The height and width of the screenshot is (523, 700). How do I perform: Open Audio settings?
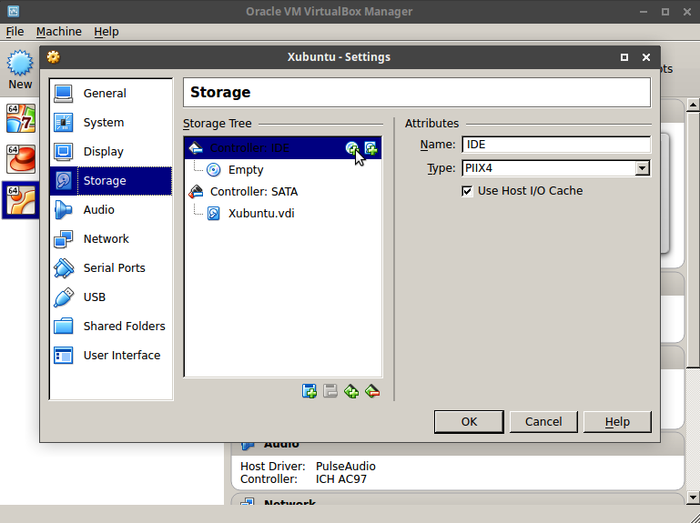(111, 210)
